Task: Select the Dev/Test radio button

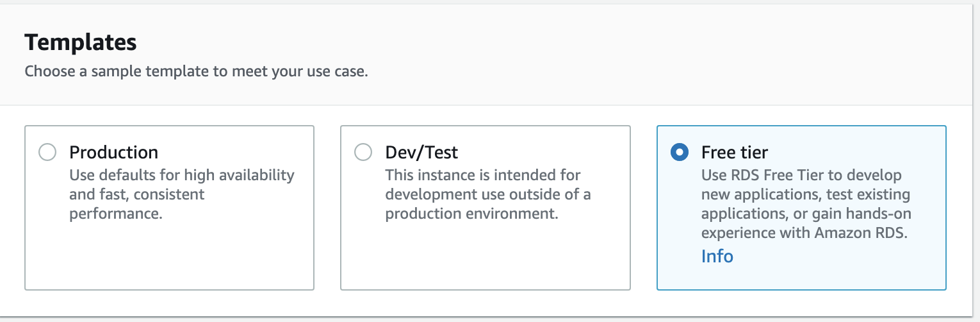Action: pos(363,153)
